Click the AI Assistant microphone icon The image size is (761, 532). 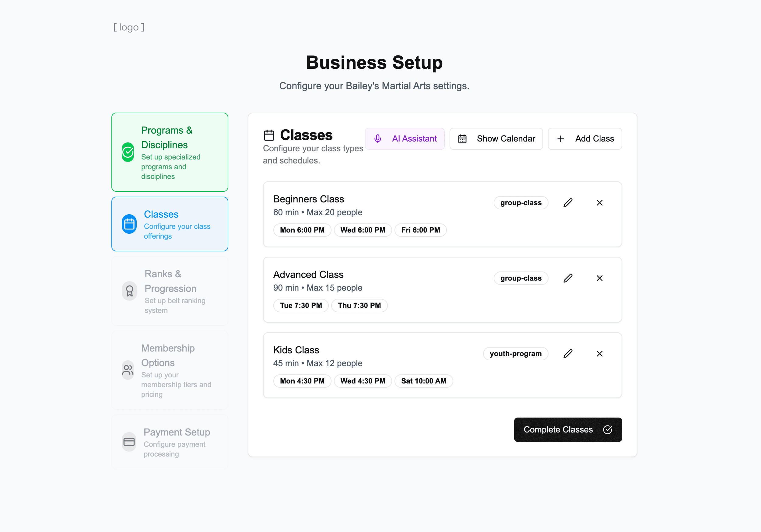[x=377, y=138]
